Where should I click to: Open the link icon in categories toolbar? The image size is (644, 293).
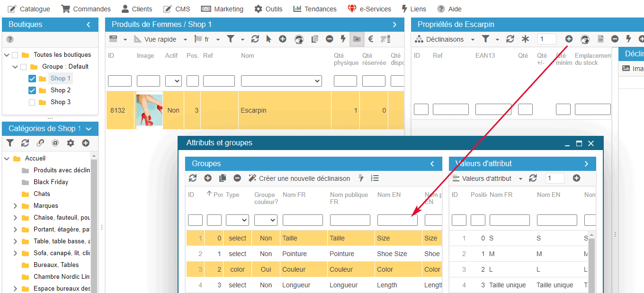[40, 143]
